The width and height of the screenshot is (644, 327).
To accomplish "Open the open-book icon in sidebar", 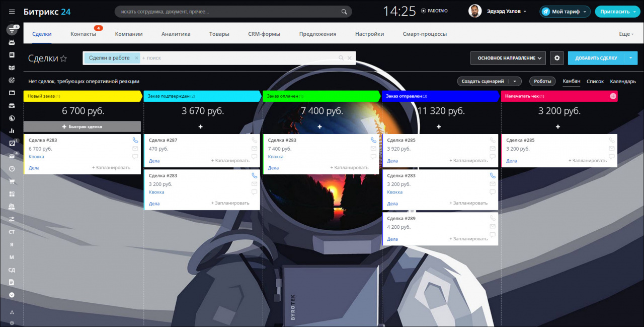I will [12, 68].
